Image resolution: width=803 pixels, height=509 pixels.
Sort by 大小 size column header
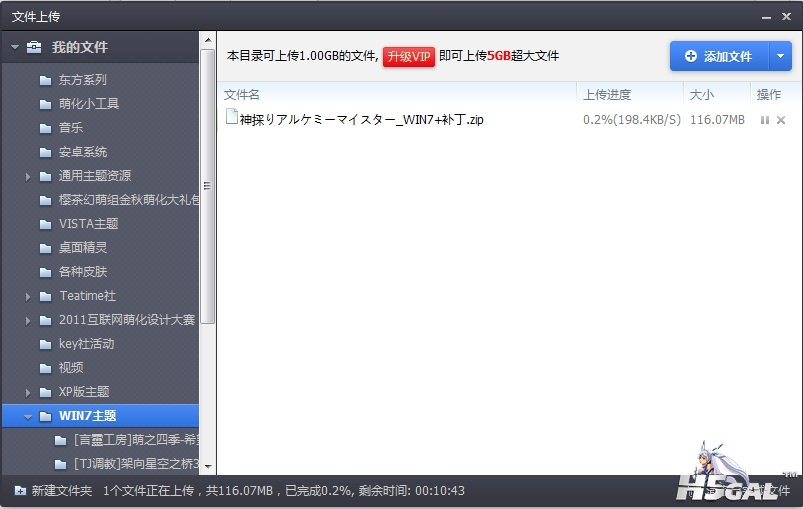click(700, 95)
